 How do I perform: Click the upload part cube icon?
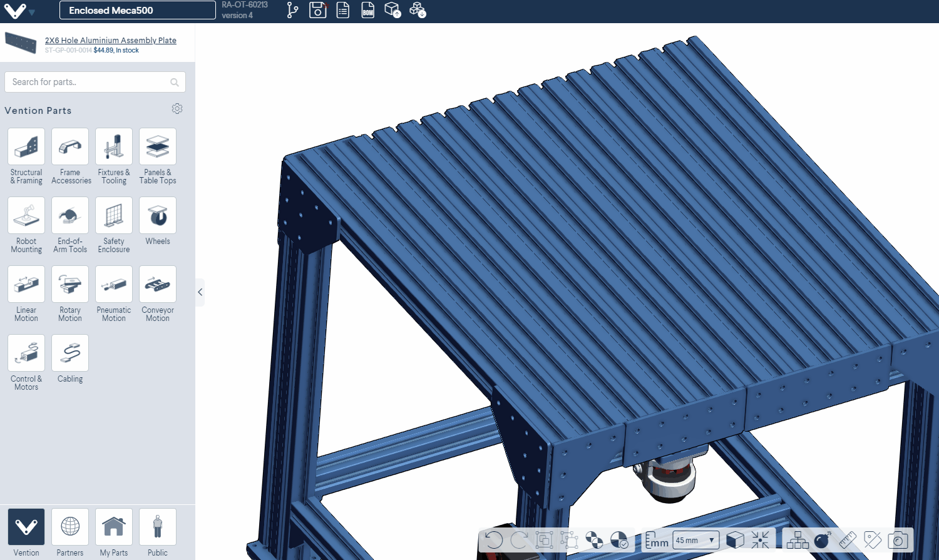pos(393,10)
